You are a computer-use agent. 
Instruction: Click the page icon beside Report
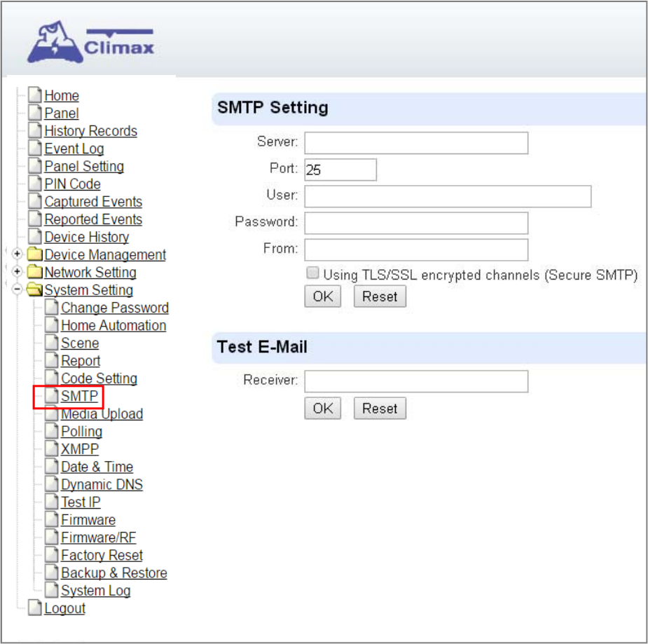click(52, 360)
